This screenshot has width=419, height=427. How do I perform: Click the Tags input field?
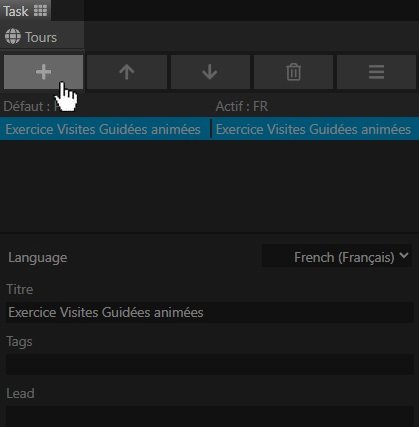(x=210, y=364)
